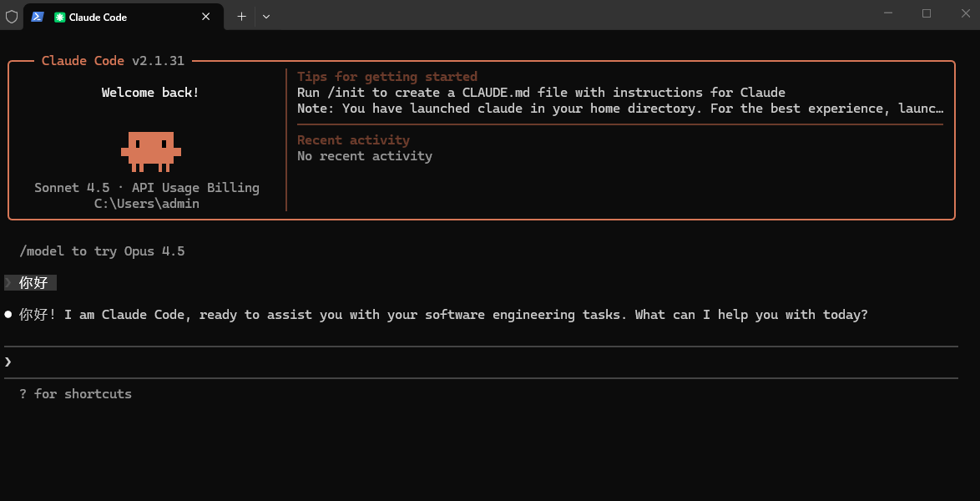Click the '你好' user message
This screenshot has width=980, height=501.
pos(33,283)
